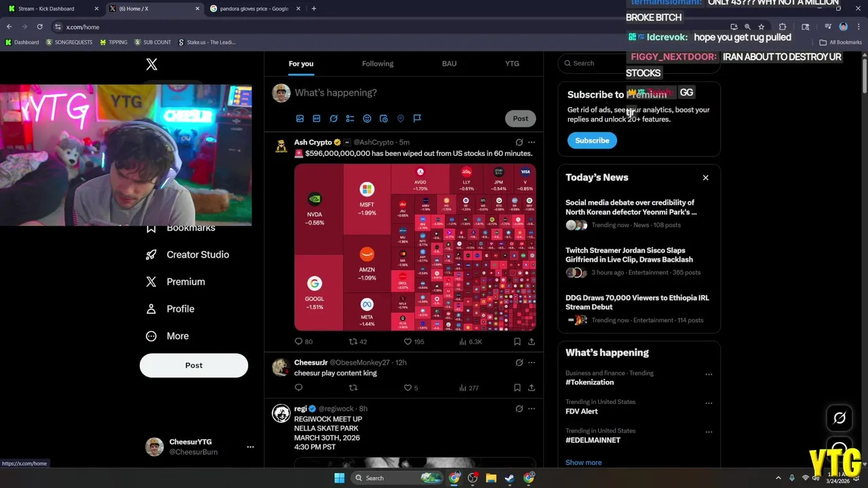The image size is (868, 488).
Task: Open the SONGREQUESTS bookmark
Action: [69, 42]
